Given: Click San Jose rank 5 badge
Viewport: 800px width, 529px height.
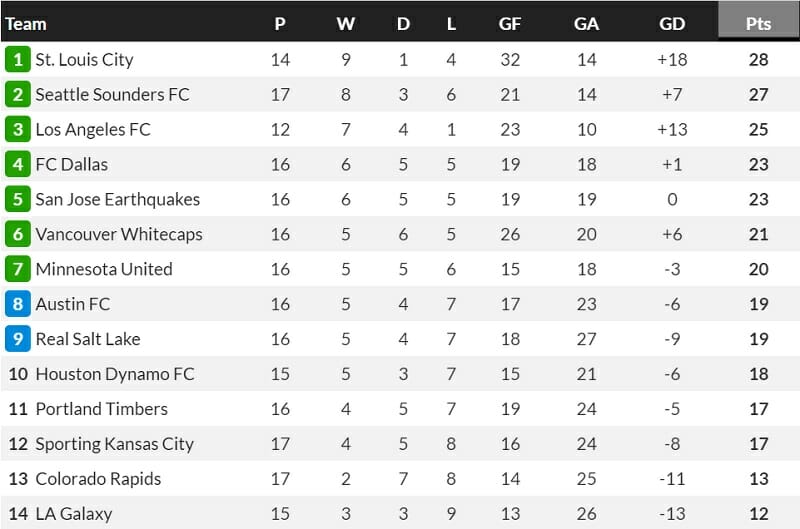Looking at the screenshot, I should pyautogui.click(x=18, y=199).
